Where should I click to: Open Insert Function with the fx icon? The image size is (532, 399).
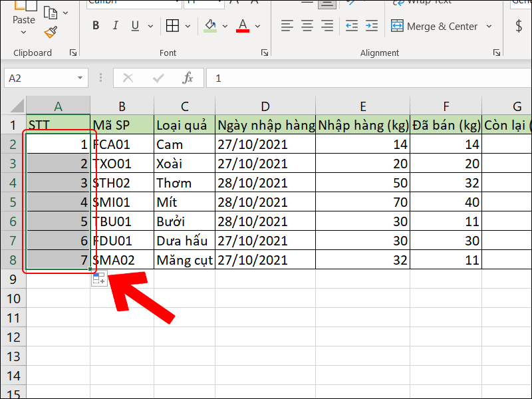coord(187,77)
